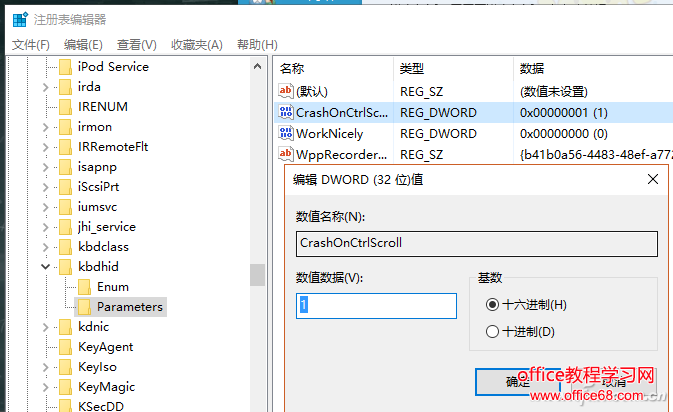Select the IRRemoteFlt folder icon

[65, 147]
